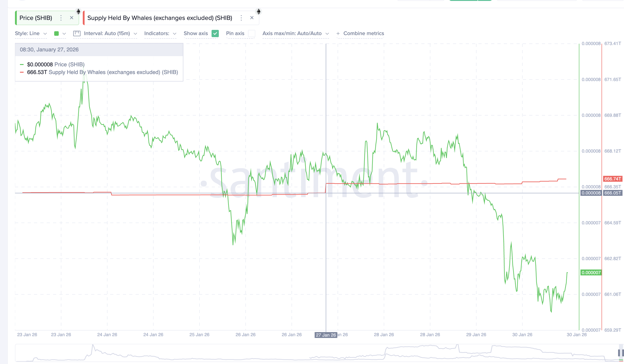Open three-dot menu for Price (SHIB)

61,18
